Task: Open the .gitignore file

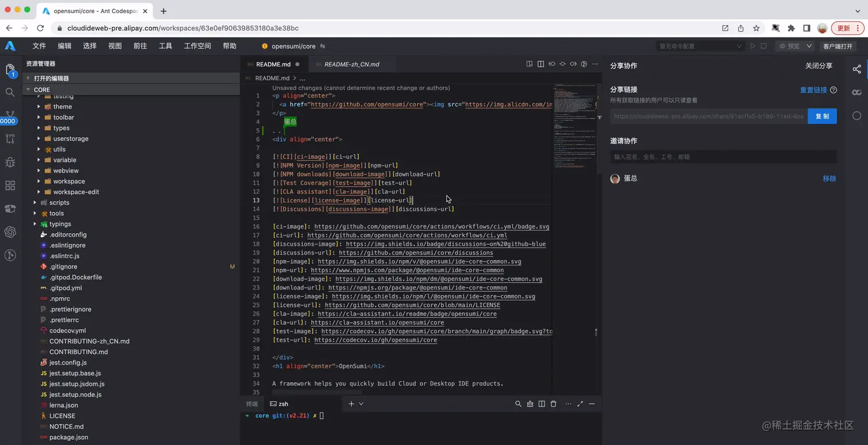Action: point(63,267)
